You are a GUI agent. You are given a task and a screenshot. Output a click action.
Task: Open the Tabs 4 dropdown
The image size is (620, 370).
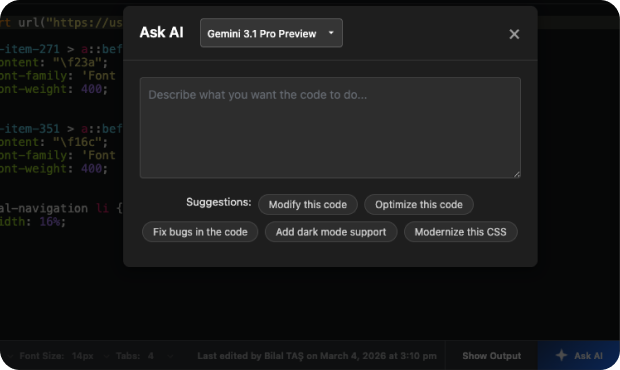coord(145,356)
